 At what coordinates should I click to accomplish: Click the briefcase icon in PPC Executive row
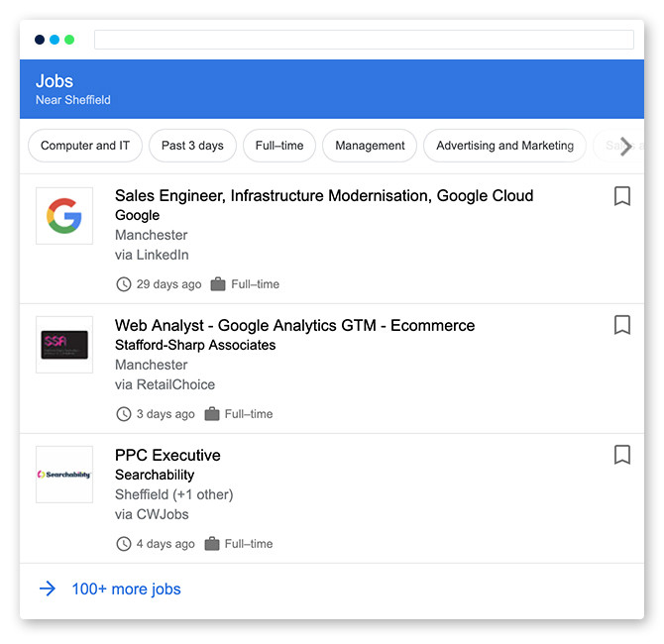click(x=211, y=544)
